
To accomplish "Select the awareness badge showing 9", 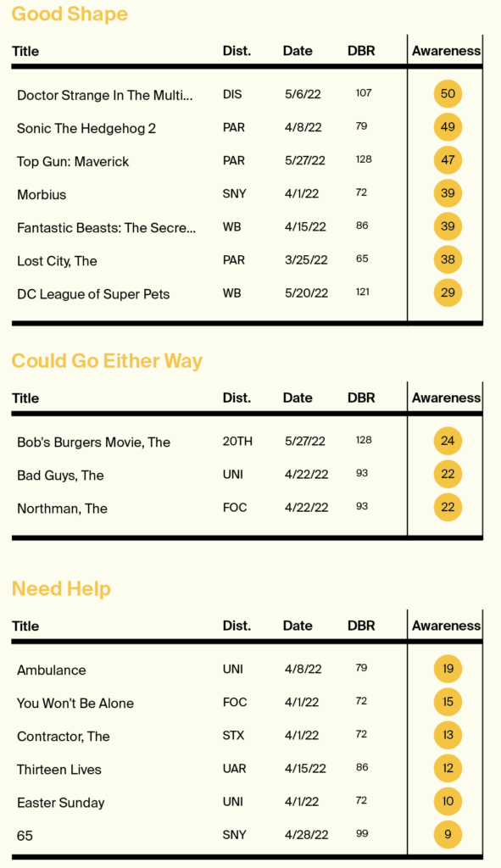I will point(448,835).
